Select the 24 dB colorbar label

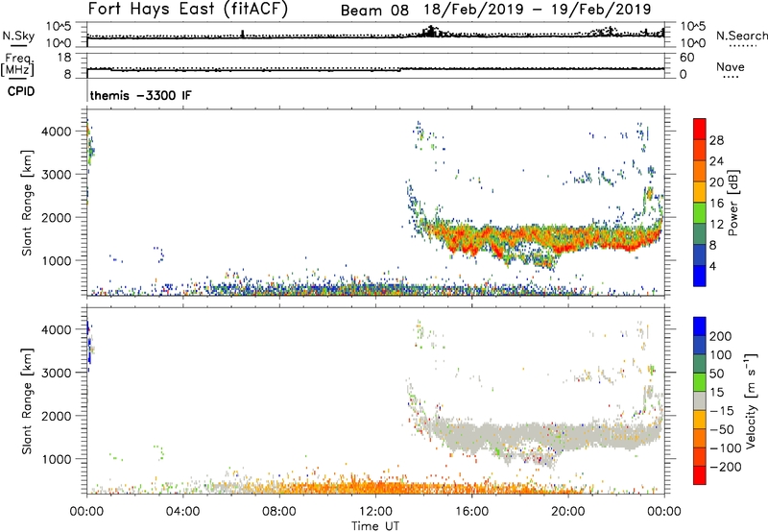[x=716, y=161]
